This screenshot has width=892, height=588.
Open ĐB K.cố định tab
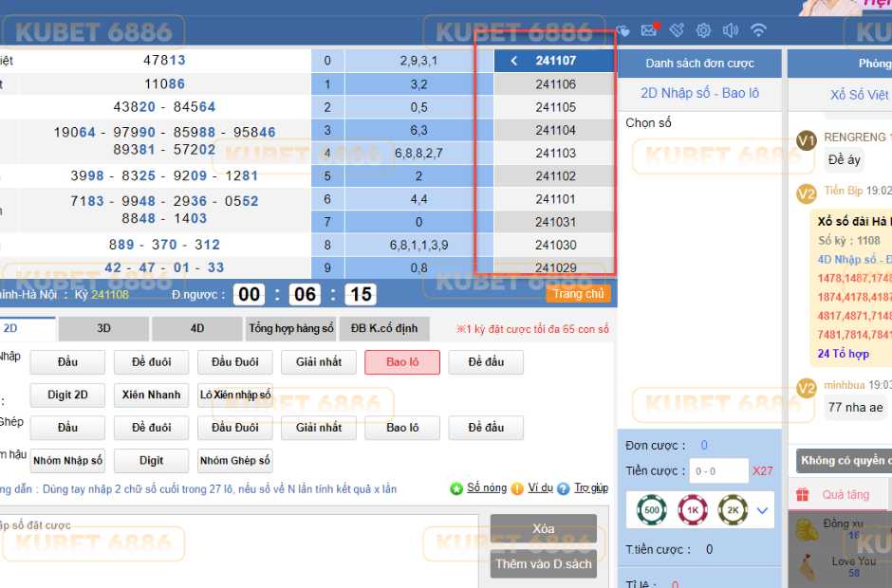384,328
